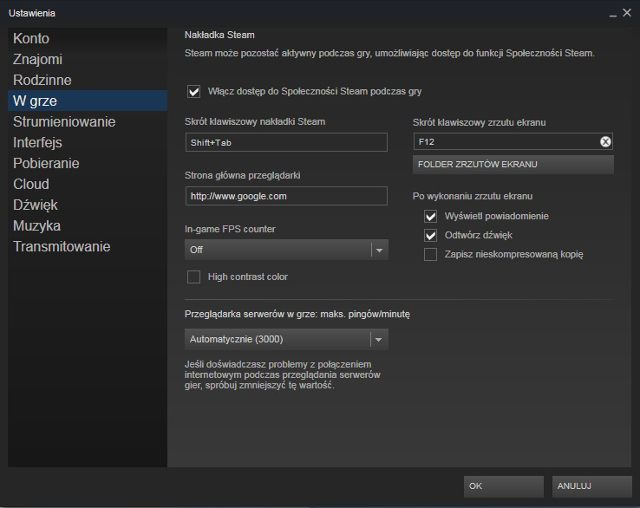
Task: Uncheck Wyświetl powiadomienie checkbox
Action: (430, 216)
